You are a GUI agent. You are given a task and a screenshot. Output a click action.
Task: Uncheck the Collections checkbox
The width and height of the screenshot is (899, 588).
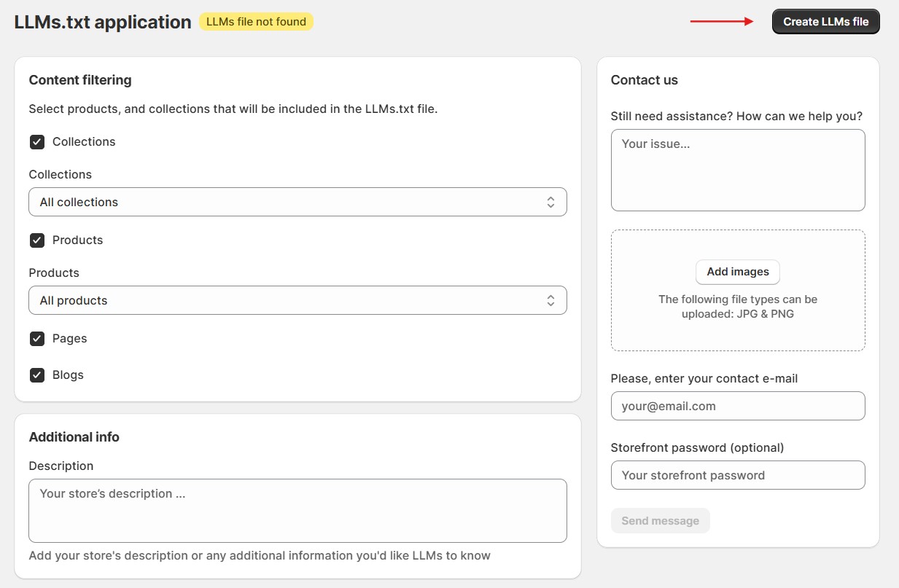coord(37,142)
